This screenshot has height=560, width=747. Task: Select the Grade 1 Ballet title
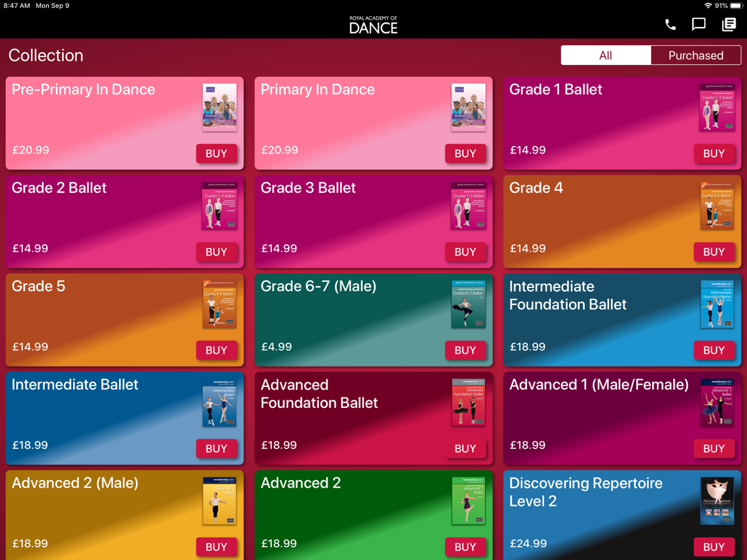click(556, 89)
